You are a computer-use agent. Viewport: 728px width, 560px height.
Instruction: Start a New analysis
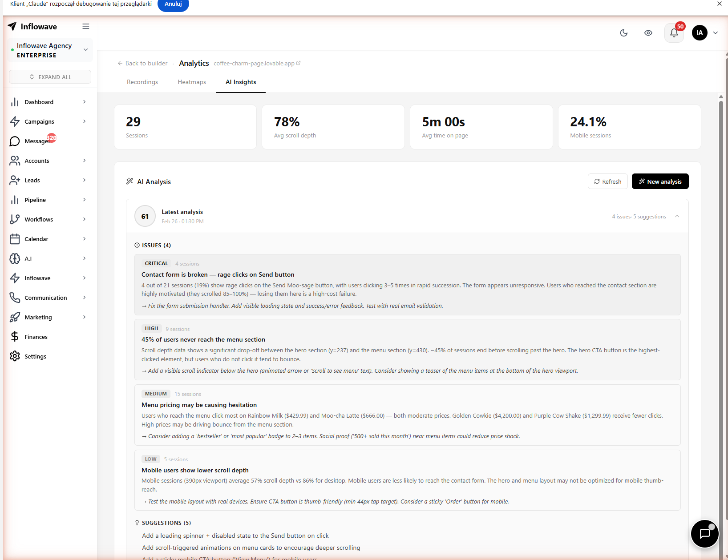click(x=660, y=181)
